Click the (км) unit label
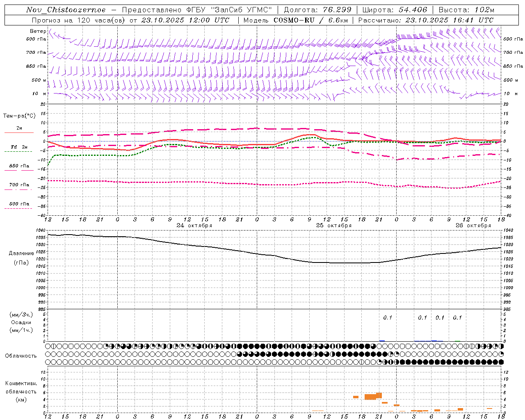525x420 pixels. pyautogui.click(x=21, y=399)
